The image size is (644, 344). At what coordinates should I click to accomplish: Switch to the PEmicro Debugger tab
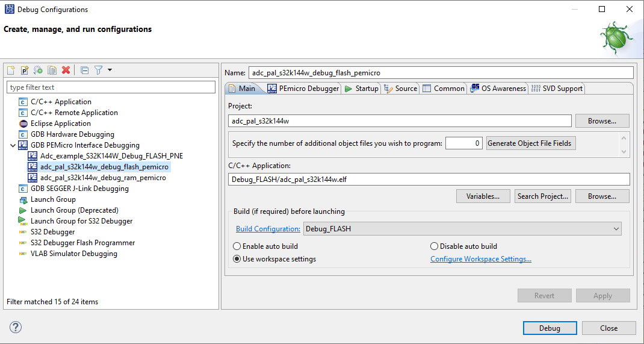(x=303, y=89)
